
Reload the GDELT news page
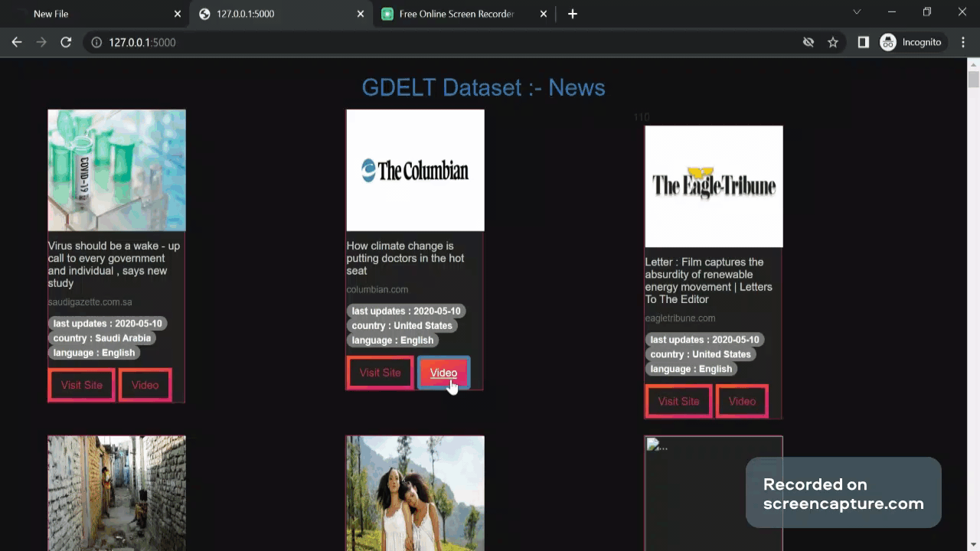(x=66, y=42)
